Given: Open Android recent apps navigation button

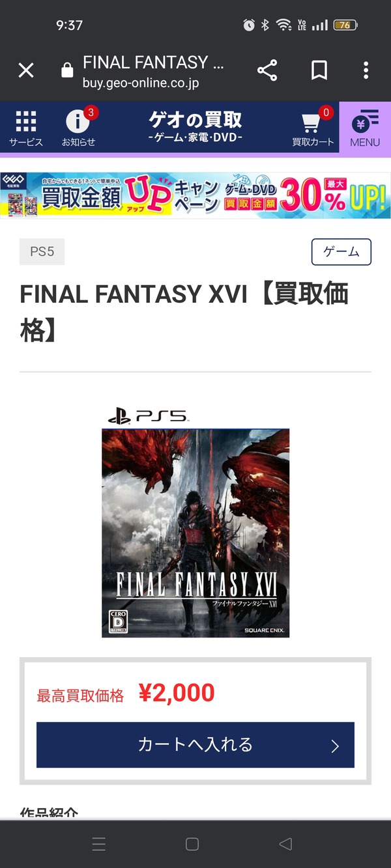Looking at the screenshot, I should 99,845.
